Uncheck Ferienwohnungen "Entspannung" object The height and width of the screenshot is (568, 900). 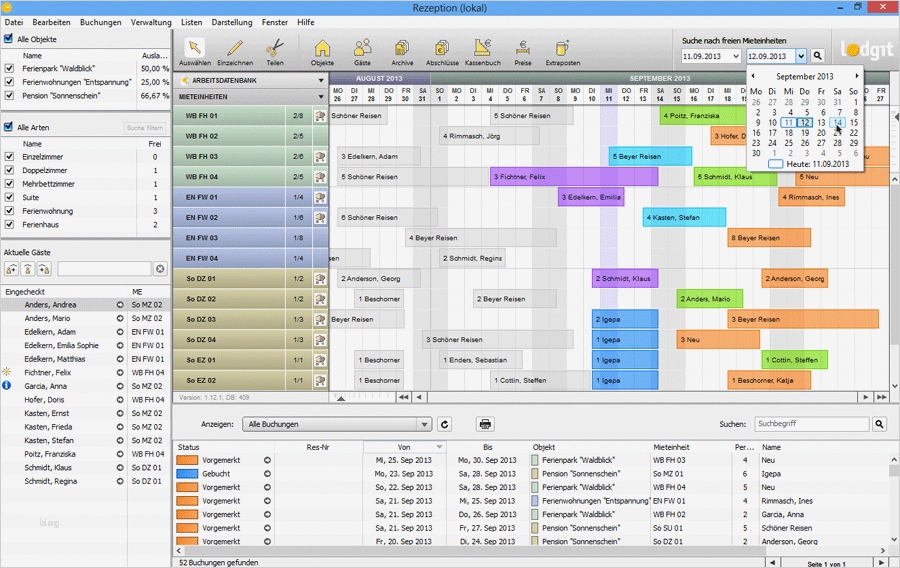tap(9, 82)
